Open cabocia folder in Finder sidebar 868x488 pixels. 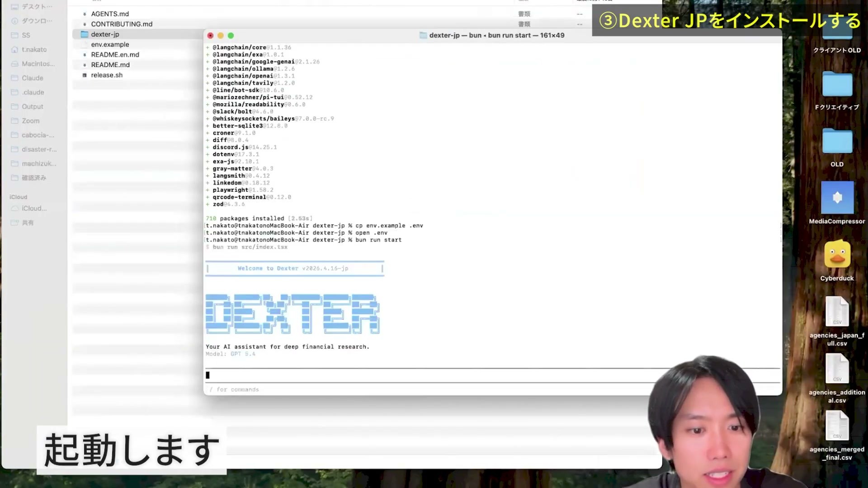pos(38,135)
